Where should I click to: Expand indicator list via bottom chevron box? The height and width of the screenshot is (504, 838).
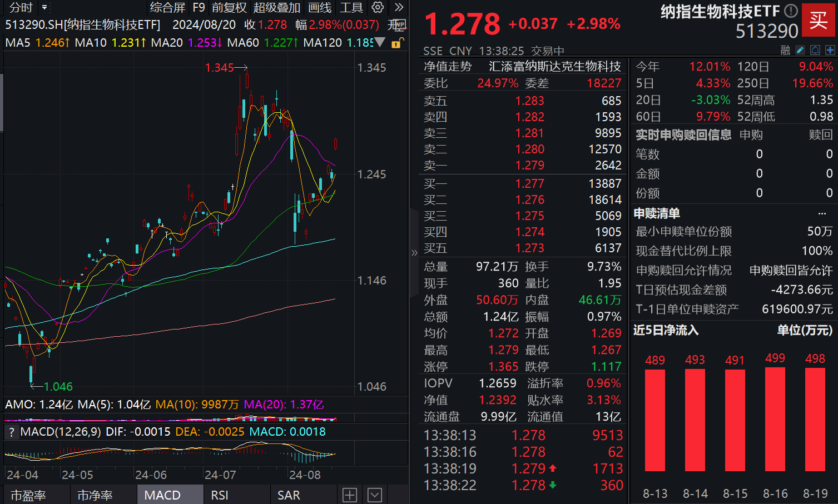point(375,495)
